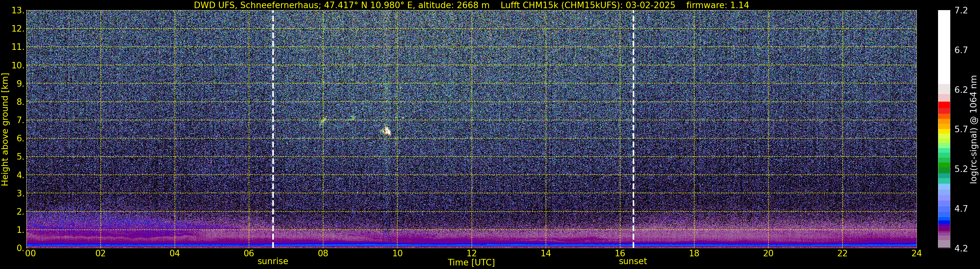Click the '0.' height tick label
The image size is (980, 269).
(x=20, y=248)
